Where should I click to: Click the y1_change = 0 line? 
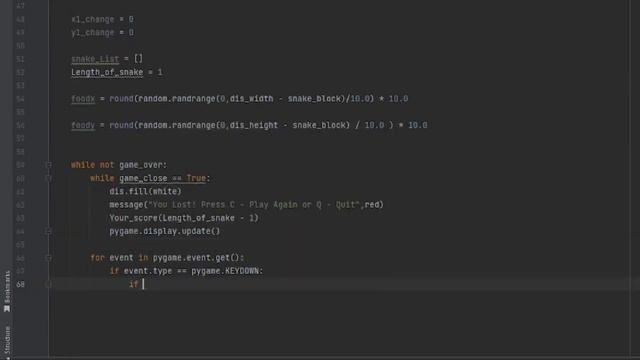tap(102, 32)
